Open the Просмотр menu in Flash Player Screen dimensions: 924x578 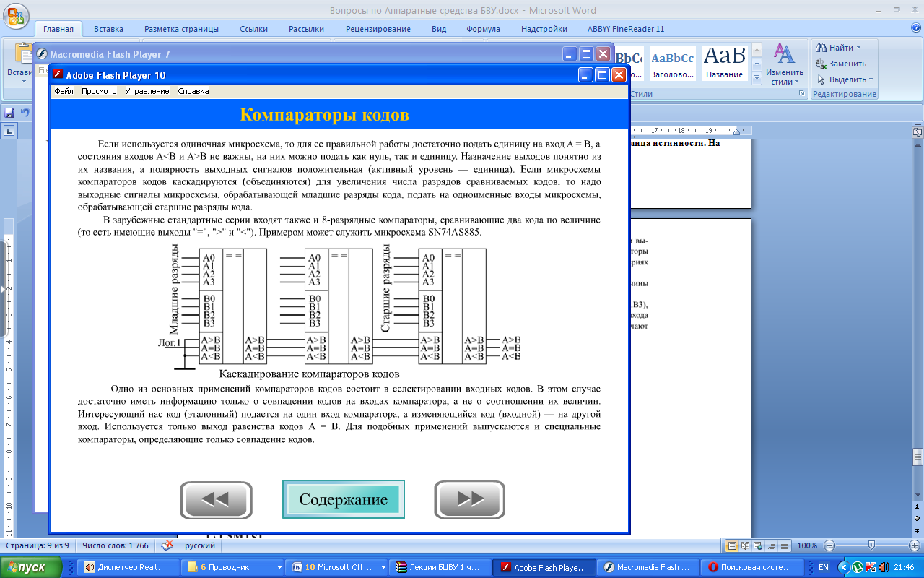(99, 91)
